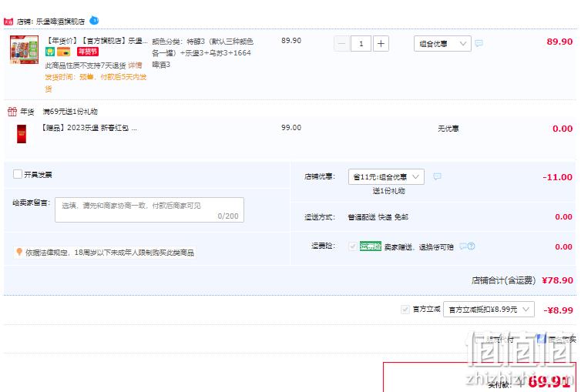Click the quantity input field showing 1

361,44
